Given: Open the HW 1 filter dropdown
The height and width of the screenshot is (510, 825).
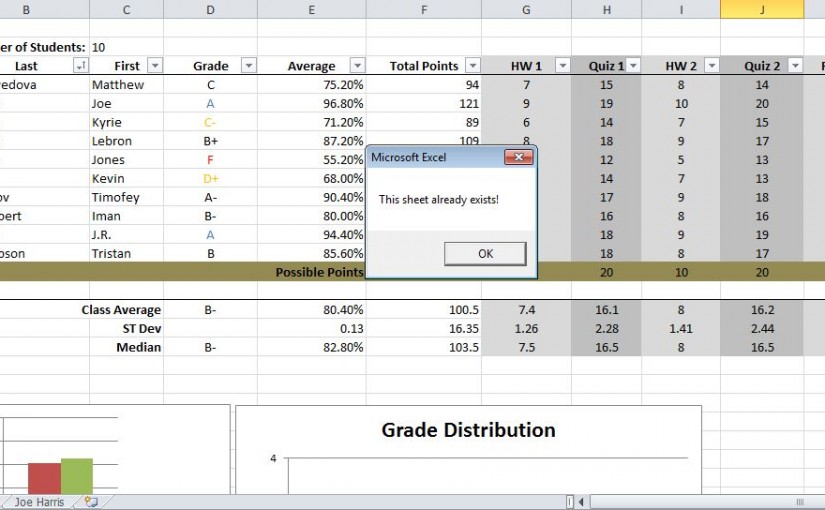Looking at the screenshot, I should (562, 66).
